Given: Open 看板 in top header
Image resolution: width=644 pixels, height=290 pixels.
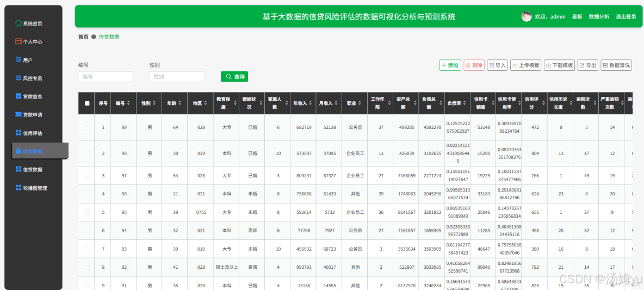Looking at the screenshot, I should (577, 17).
